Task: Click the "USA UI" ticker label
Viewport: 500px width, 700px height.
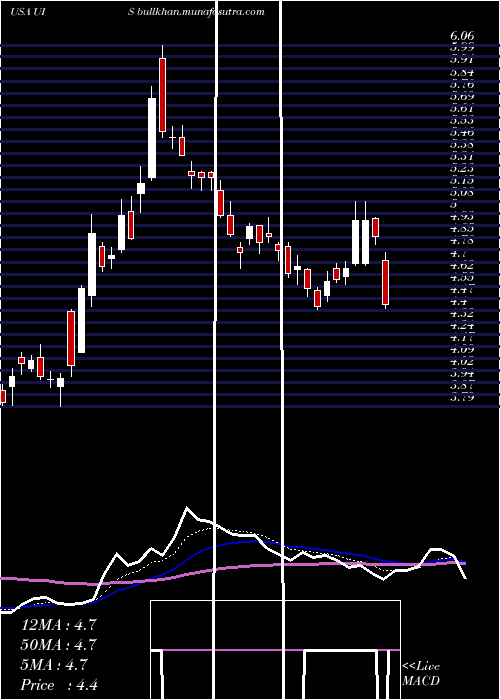Action: click(27, 12)
